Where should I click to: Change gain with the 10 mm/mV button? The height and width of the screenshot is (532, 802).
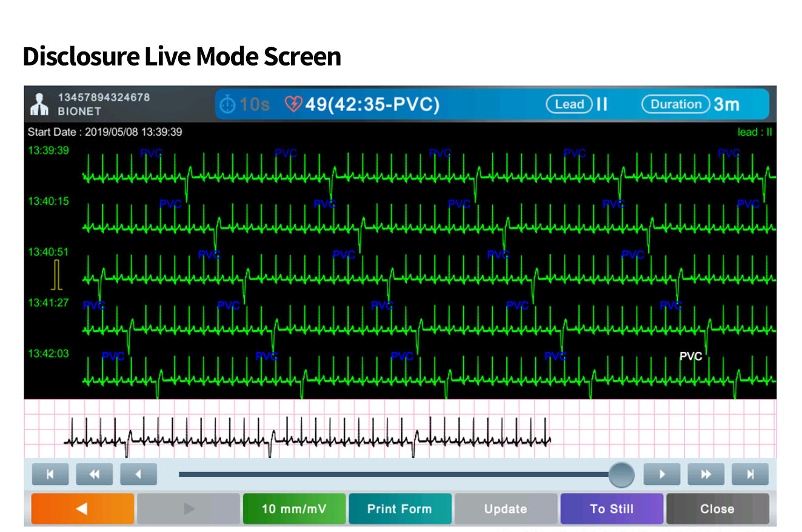(294, 508)
